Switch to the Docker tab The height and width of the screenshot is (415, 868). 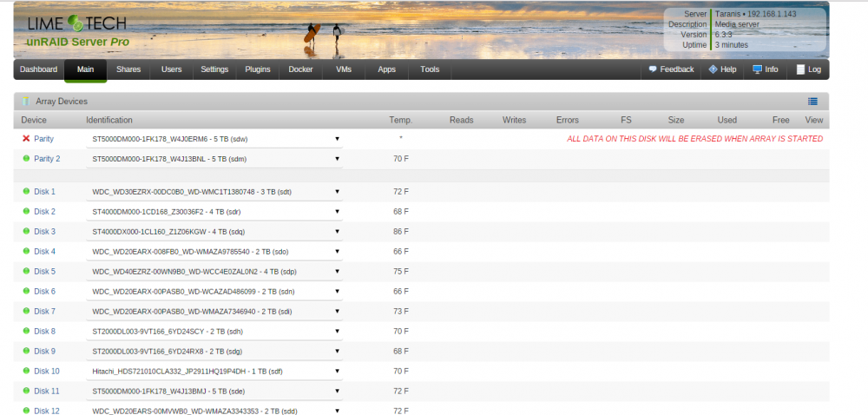point(300,69)
